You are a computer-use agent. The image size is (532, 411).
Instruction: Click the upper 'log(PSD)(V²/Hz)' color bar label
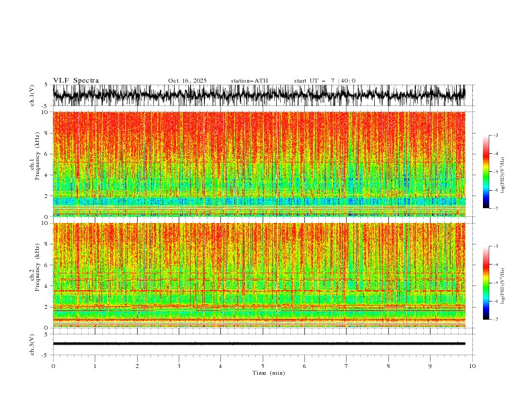(502, 175)
